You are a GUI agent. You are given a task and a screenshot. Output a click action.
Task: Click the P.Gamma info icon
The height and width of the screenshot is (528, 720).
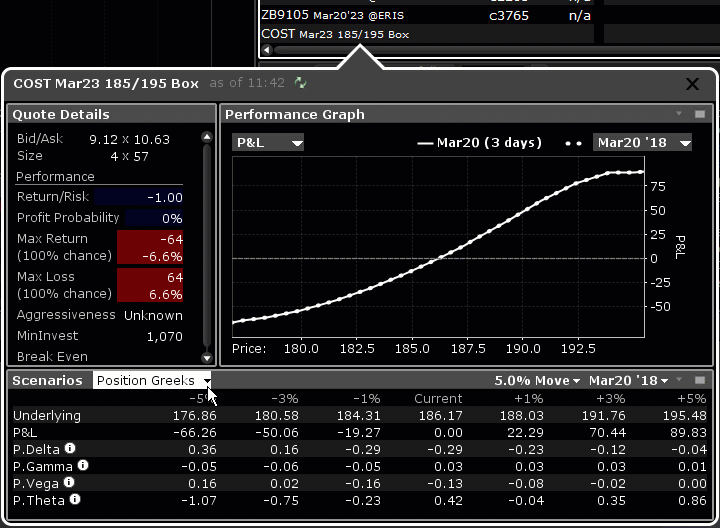(83, 465)
